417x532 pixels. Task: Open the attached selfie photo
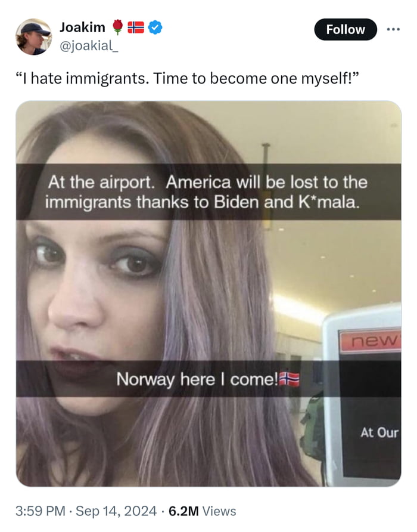(x=208, y=293)
